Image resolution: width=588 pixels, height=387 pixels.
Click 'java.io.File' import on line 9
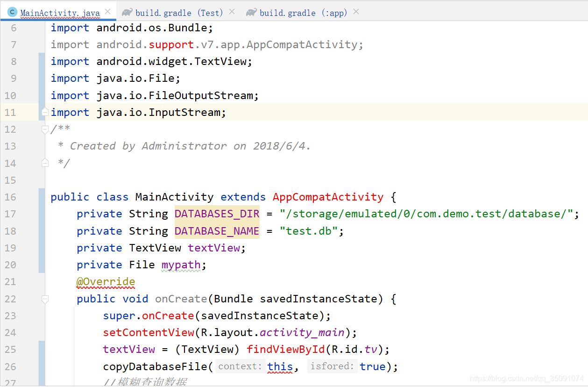[135, 79]
